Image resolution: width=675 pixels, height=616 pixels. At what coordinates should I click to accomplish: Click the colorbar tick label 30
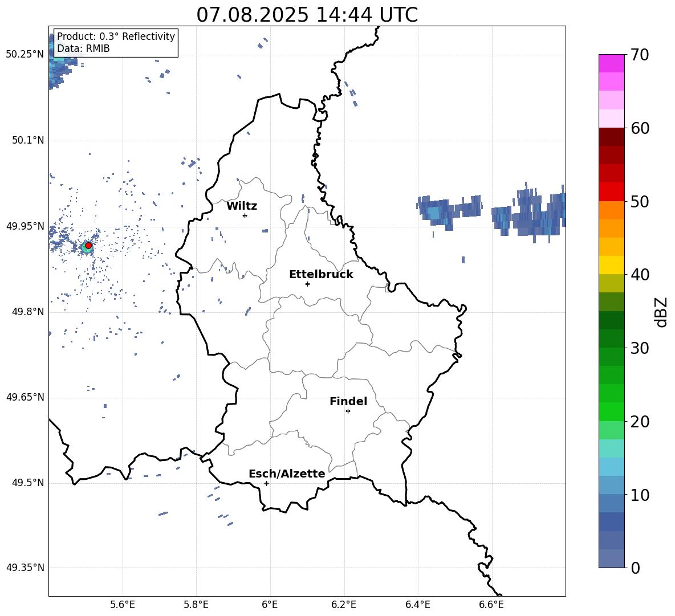point(640,348)
